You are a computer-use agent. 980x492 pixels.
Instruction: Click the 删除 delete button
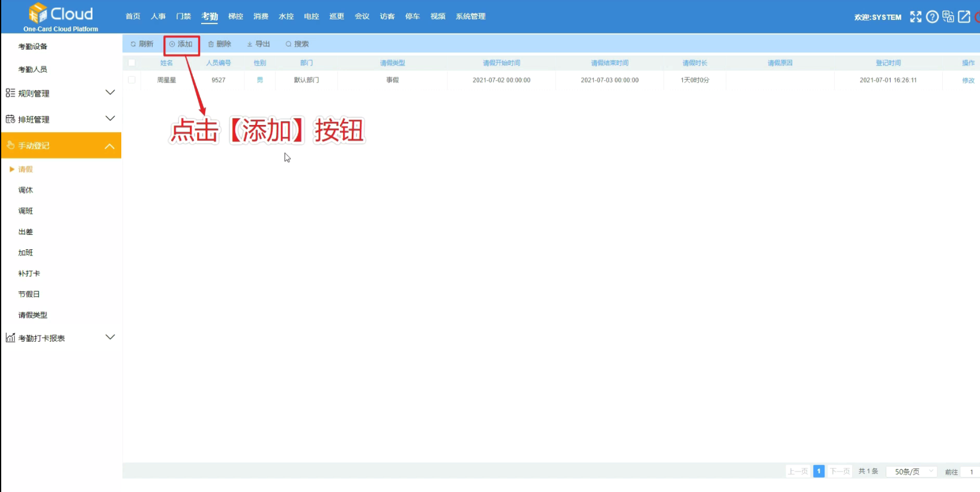click(220, 44)
